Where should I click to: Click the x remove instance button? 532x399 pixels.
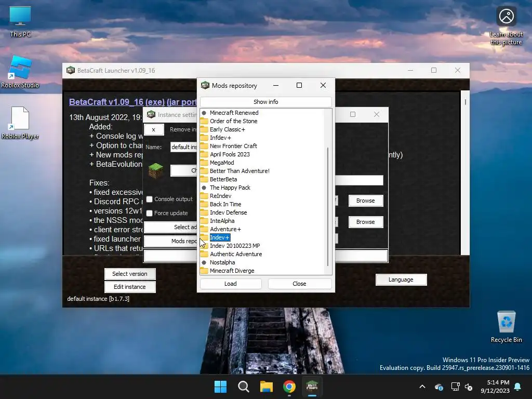pos(154,129)
